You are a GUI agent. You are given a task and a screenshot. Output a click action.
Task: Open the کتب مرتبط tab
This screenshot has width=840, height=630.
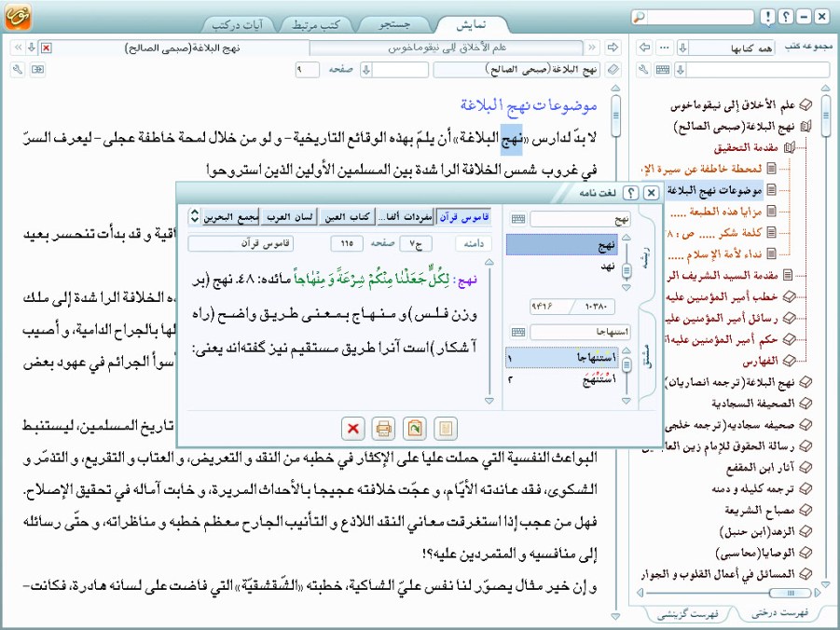315,24
